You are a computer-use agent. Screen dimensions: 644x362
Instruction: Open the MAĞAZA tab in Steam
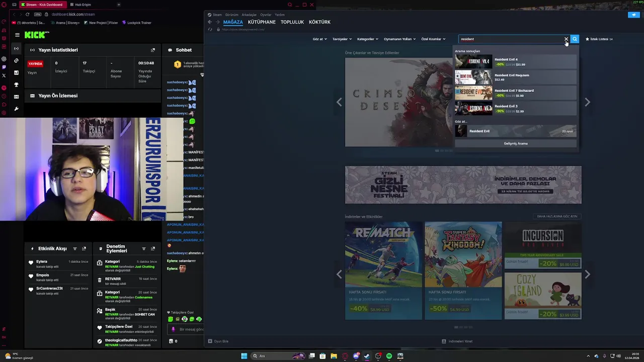[233, 22]
